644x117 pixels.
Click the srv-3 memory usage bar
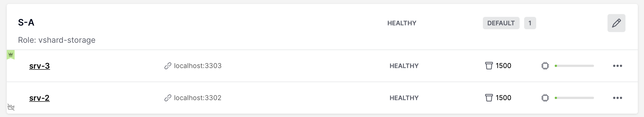[574, 66]
